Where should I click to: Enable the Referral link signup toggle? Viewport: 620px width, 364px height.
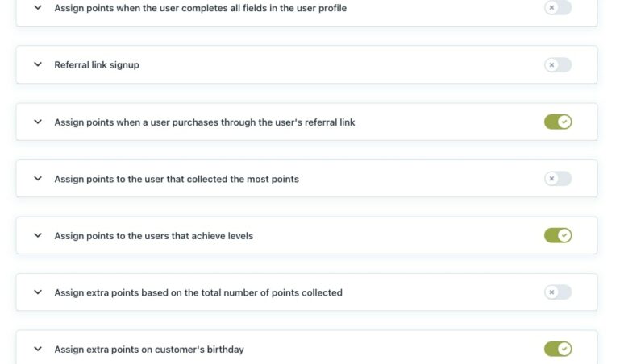tap(557, 65)
